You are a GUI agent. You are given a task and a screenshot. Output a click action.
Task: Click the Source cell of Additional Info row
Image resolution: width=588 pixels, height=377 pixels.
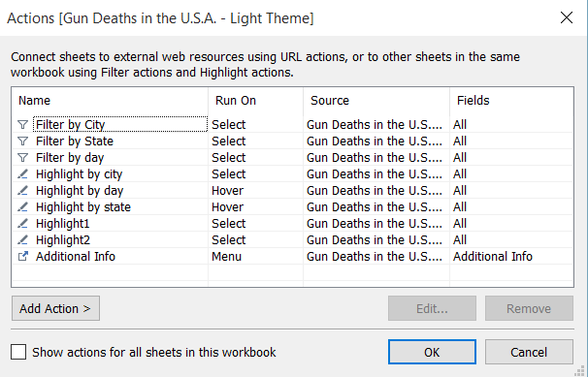tap(375, 257)
